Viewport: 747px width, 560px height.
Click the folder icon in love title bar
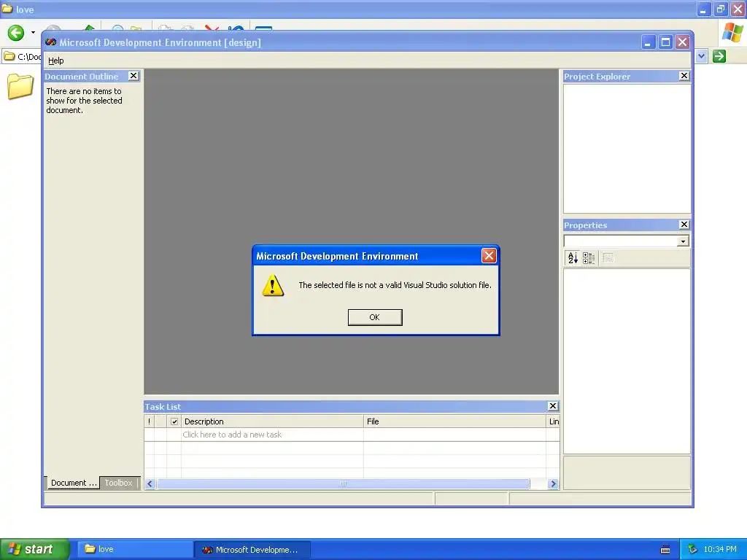[7, 9]
